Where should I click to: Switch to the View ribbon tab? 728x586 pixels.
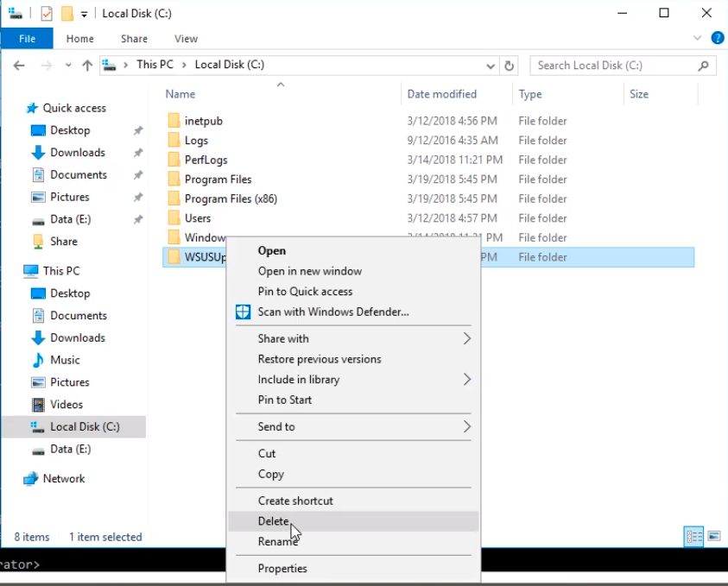coord(187,39)
